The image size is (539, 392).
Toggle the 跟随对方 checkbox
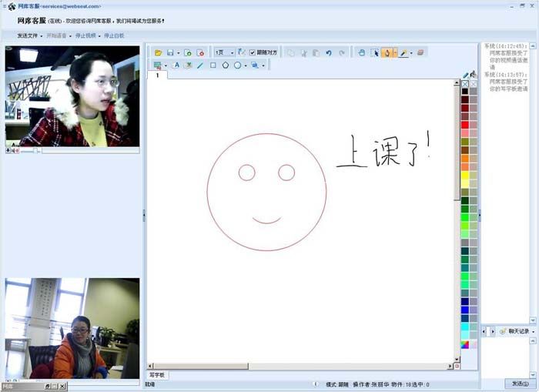[x=253, y=52]
